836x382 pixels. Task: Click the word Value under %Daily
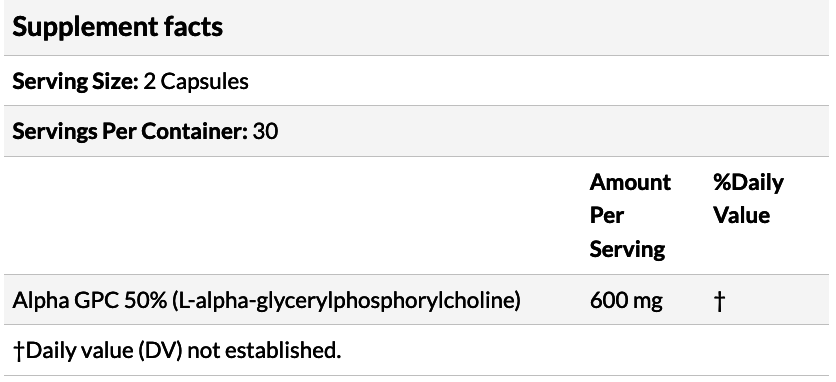pos(742,216)
